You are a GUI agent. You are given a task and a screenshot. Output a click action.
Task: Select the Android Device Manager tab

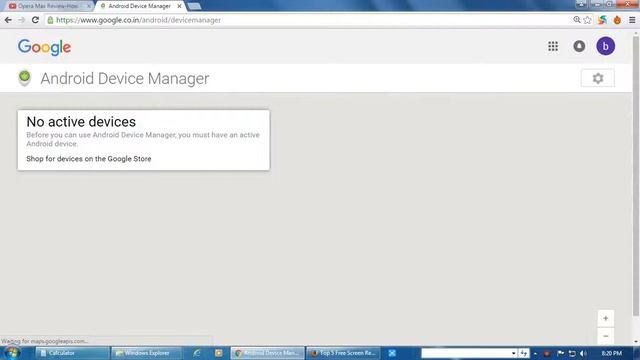click(x=139, y=6)
